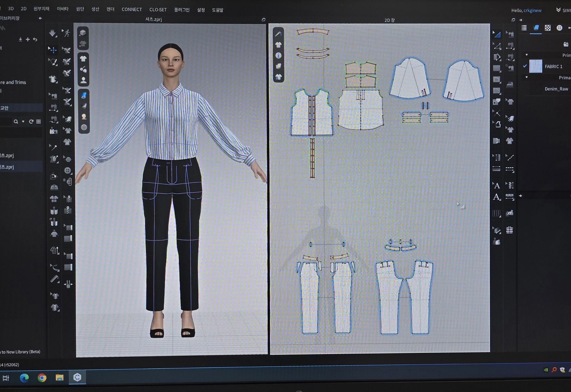Screen dimensions: 571x392
Task: Click the crkginew username link
Action: [532, 10]
